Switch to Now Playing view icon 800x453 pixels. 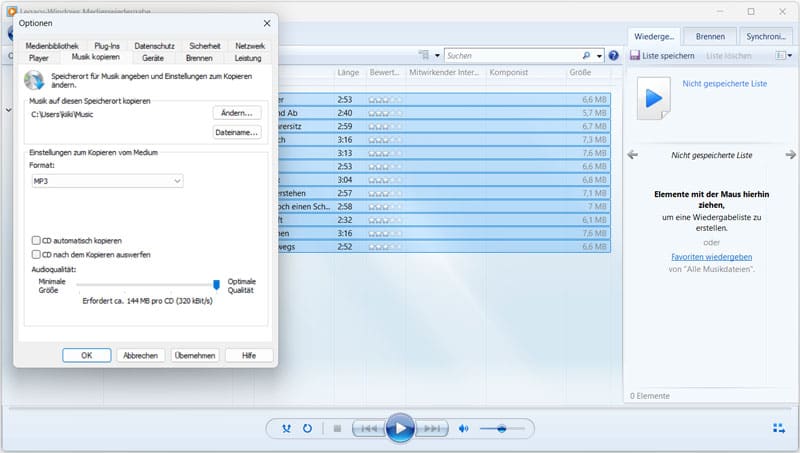tap(779, 428)
